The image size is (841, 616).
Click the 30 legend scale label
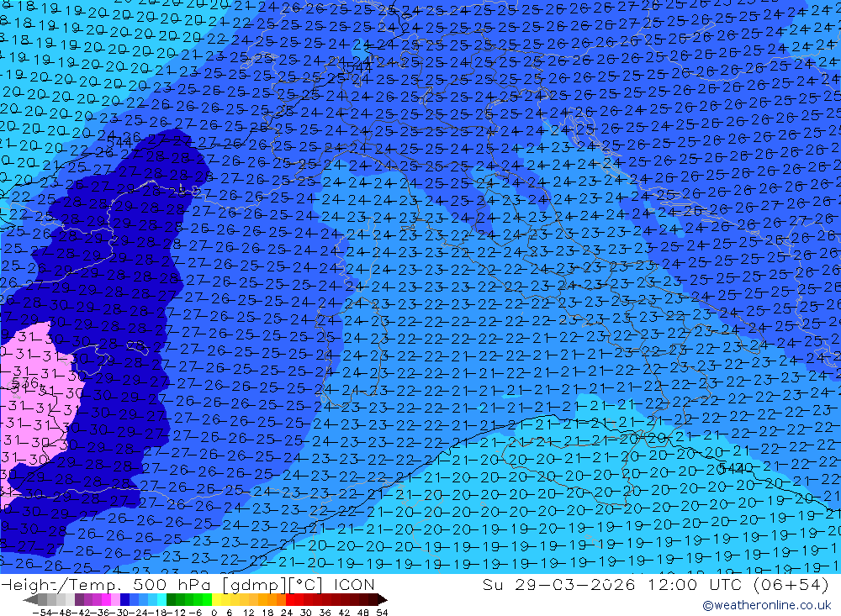306,613
